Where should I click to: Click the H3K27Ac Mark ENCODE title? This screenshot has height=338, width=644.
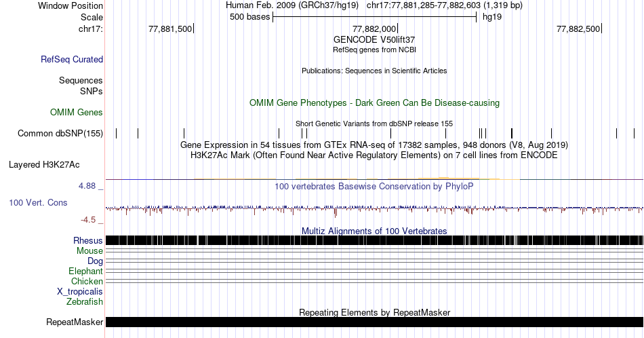click(x=374, y=155)
